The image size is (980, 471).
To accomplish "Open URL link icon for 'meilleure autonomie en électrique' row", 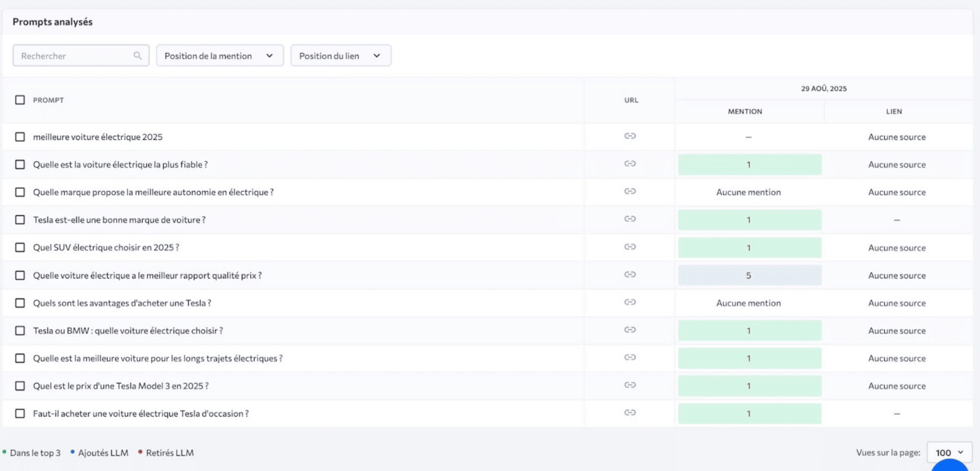I will coord(630,191).
